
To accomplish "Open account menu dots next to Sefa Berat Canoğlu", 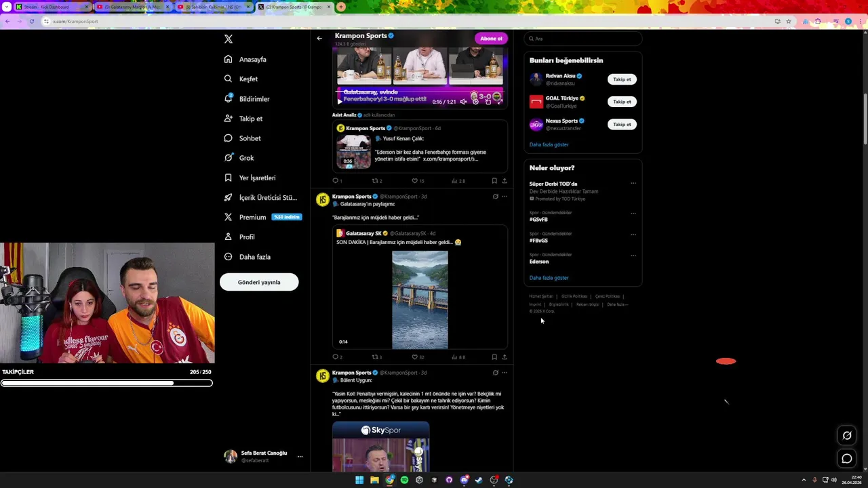I will 300,457.
